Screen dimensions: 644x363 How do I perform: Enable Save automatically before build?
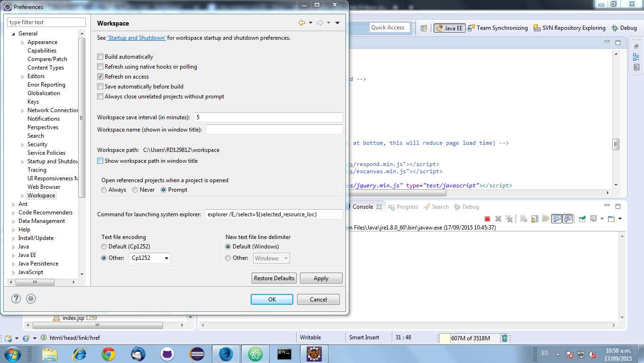click(100, 87)
